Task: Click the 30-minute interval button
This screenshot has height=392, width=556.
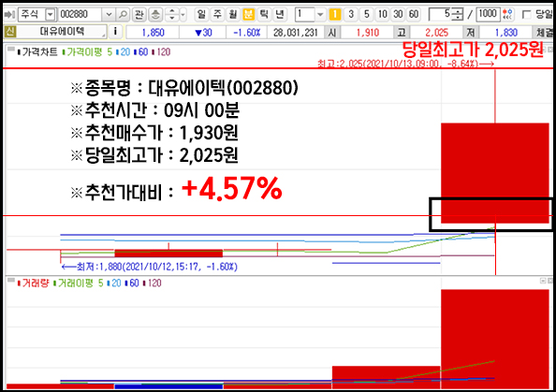Action: pyautogui.click(x=398, y=15)
